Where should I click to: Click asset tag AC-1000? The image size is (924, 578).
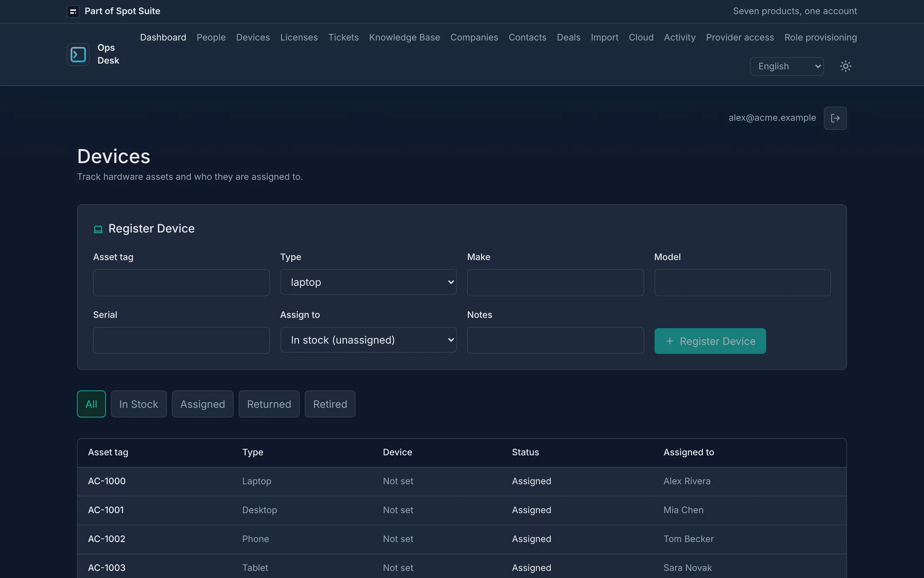(107, 481)
